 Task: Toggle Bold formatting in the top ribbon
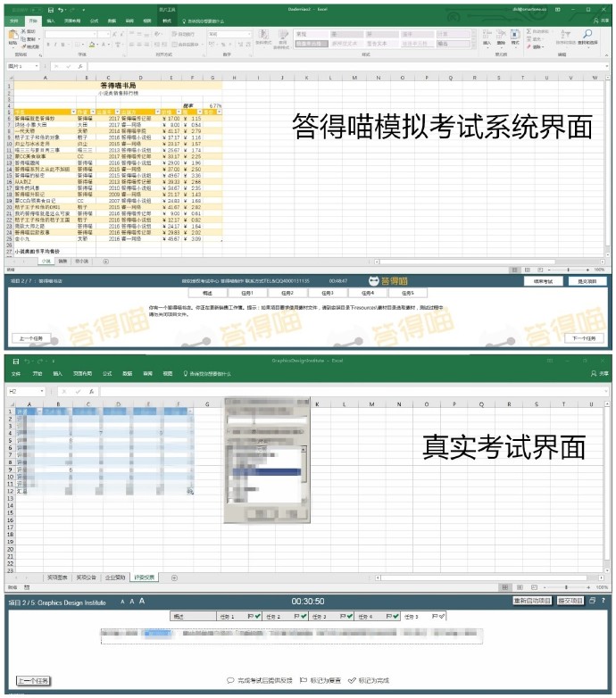[x=48, y=45]
